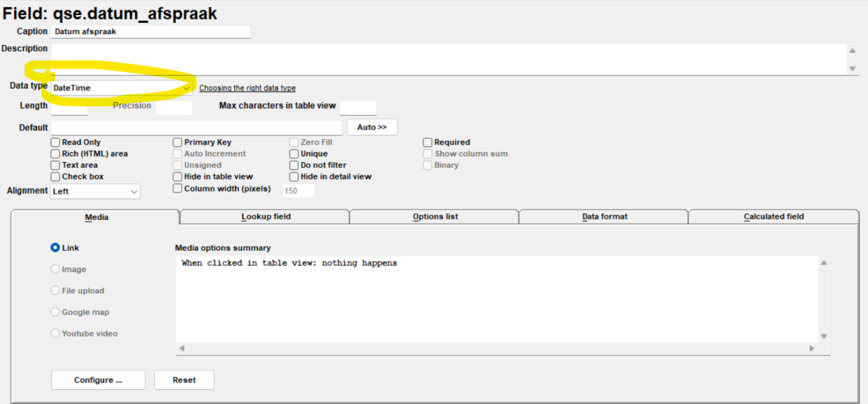Toggle Column width (pixels) checkbox
The width and height of the screenshot is (868, 404).
coord(178,188)
